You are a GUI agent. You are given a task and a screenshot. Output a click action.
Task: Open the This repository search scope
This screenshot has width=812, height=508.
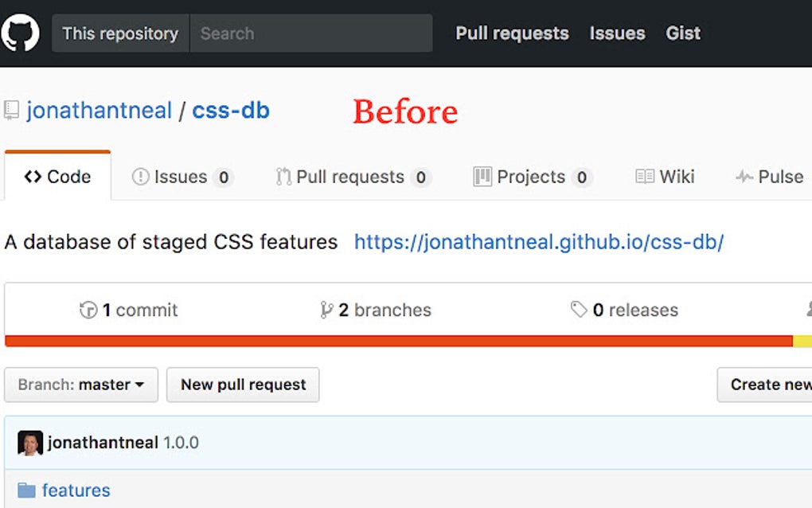(120, 33)
